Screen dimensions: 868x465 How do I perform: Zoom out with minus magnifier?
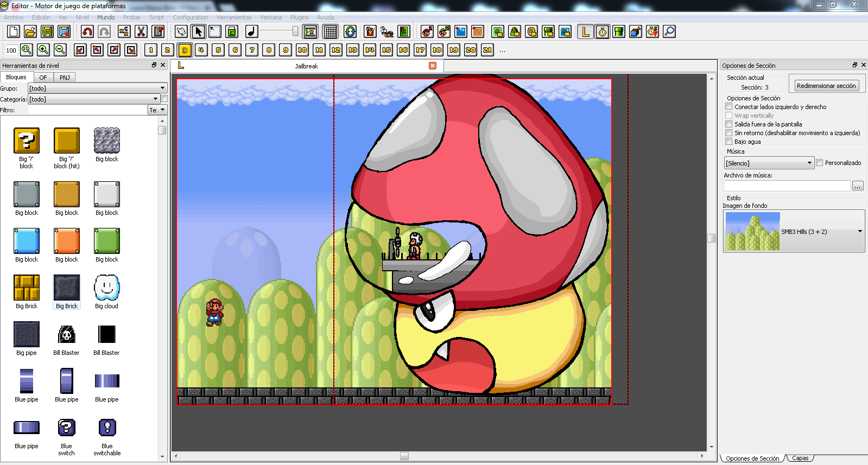click(x=60, y=50)
